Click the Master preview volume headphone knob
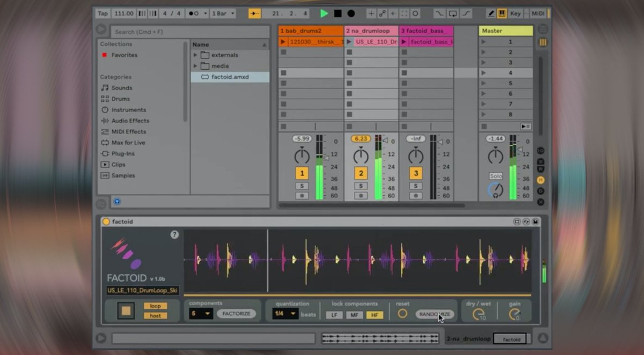This screenshot has height=355, width=644. coord(496,190)
